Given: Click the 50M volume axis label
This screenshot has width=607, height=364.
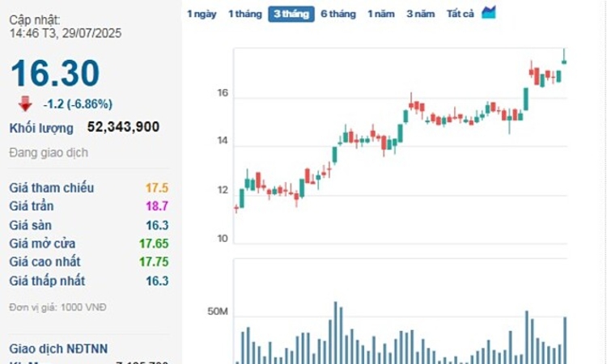Looking at the screenshot, I should click(x=218, y=311).
